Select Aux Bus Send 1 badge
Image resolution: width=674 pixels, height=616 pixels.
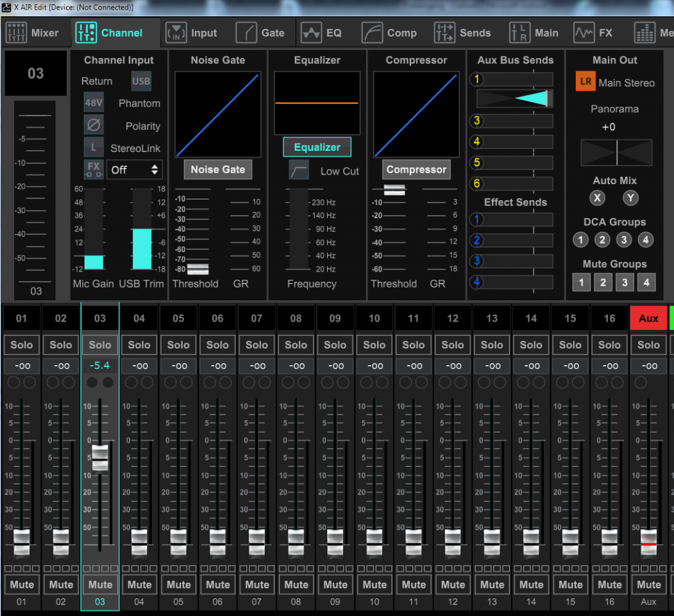476,79
